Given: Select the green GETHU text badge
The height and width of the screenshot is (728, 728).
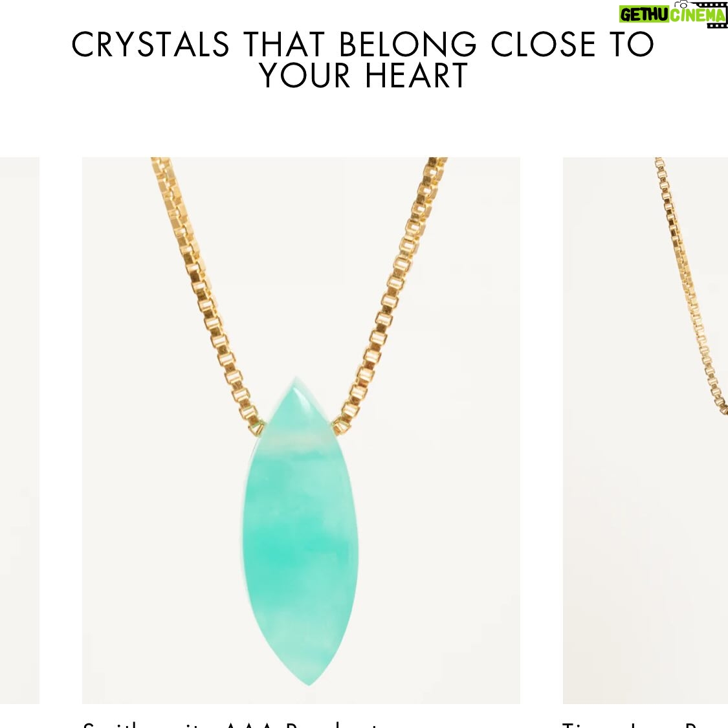Looking at the screenshot, I should tap(643, 16).
